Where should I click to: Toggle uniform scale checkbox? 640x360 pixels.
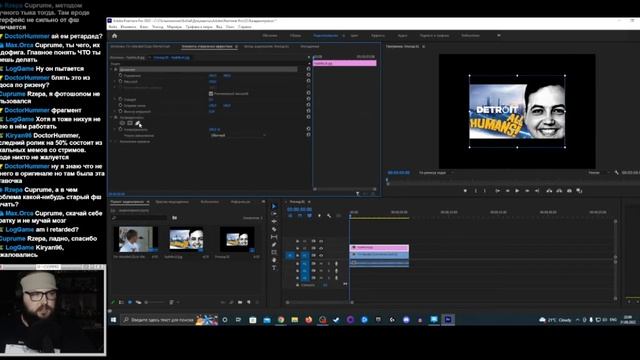pos(211,93)
